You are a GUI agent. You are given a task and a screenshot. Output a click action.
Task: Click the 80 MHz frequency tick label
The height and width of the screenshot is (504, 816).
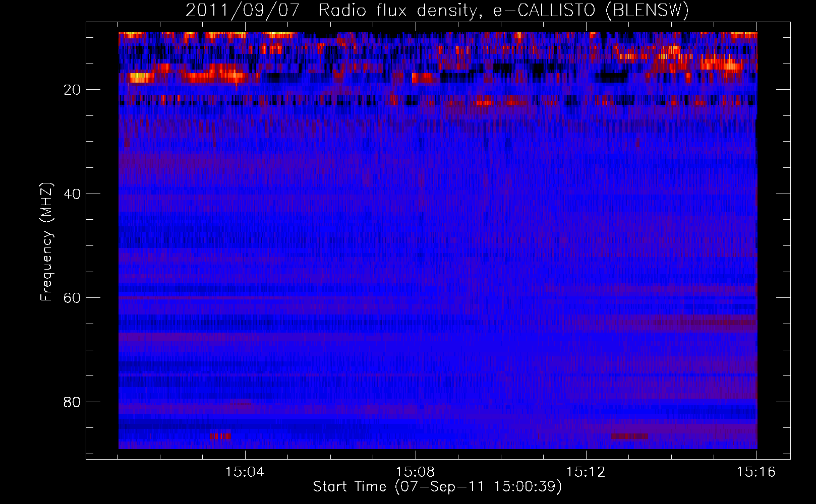coord(73,402)
